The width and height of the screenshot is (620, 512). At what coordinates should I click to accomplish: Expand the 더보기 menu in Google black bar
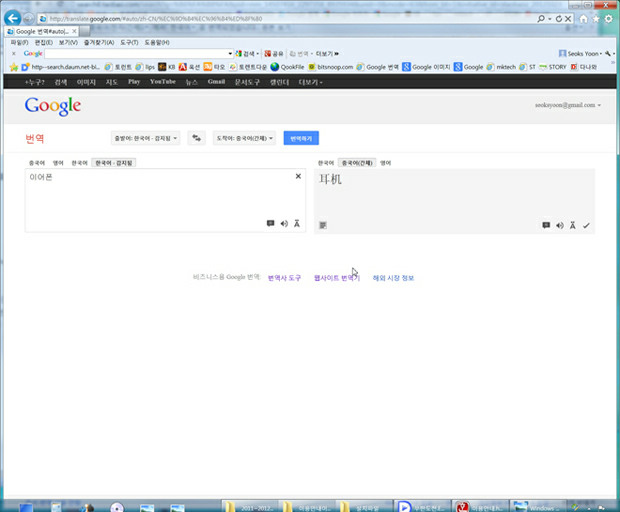pos(310,82)
